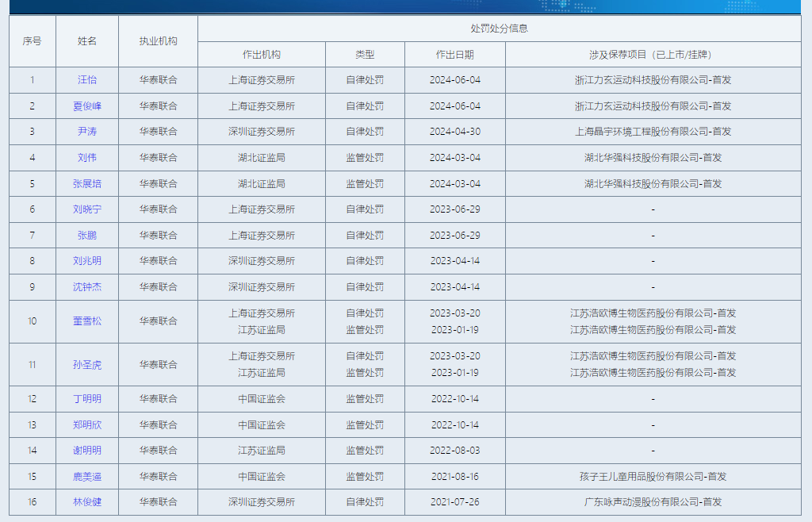This screenshot has height=522, width=812.
Task: Open the profile link for 夏俊峰
Action: tap(87, 106)
